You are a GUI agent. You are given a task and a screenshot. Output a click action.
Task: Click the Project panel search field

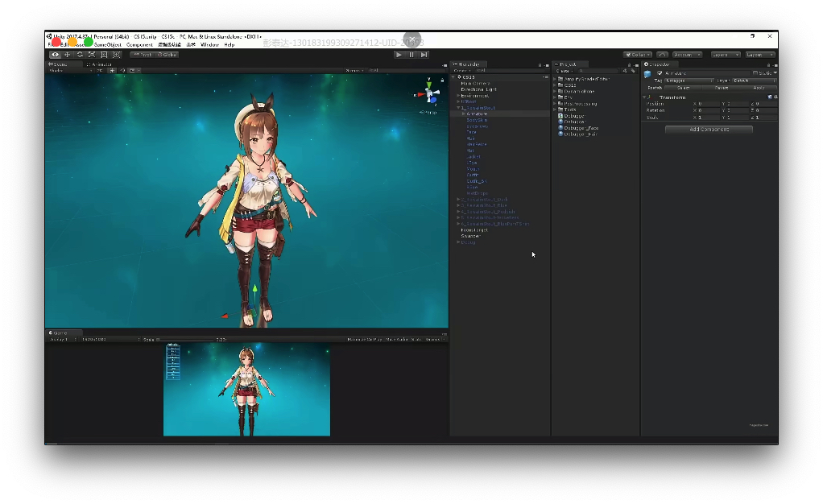tap(599, 71)
